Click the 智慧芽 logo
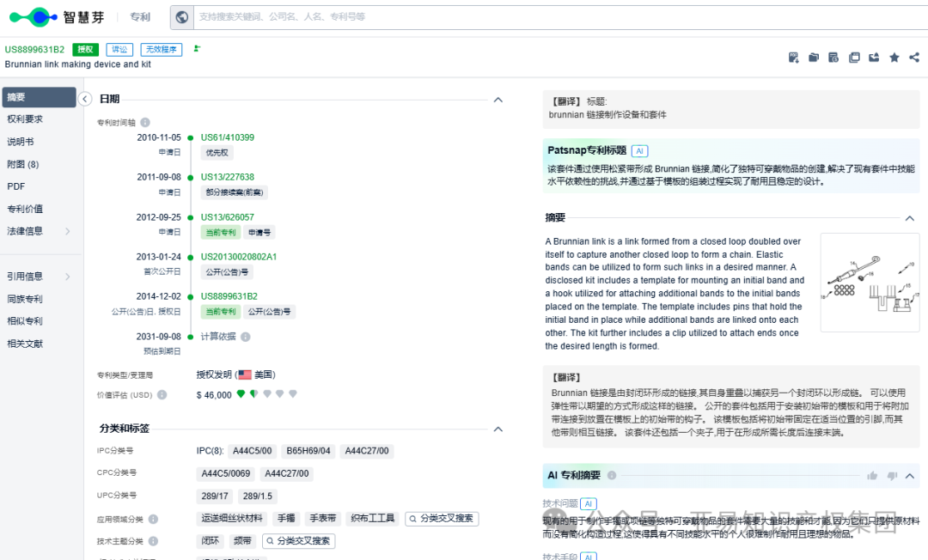The height and width of the screenshot is (560, 928). click(x=56, y=16)
